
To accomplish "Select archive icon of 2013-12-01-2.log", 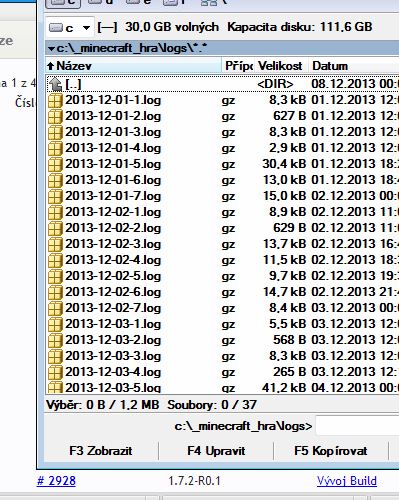I will tap(55, 116).
